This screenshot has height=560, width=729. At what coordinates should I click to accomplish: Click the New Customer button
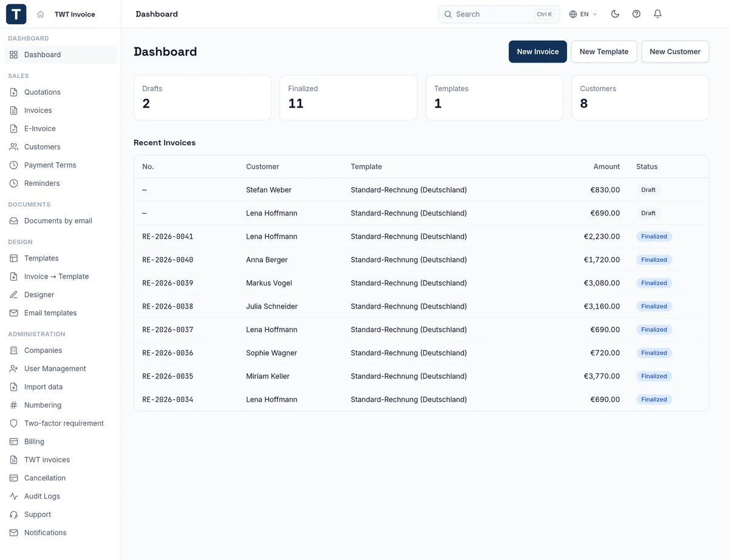[675, 52]
